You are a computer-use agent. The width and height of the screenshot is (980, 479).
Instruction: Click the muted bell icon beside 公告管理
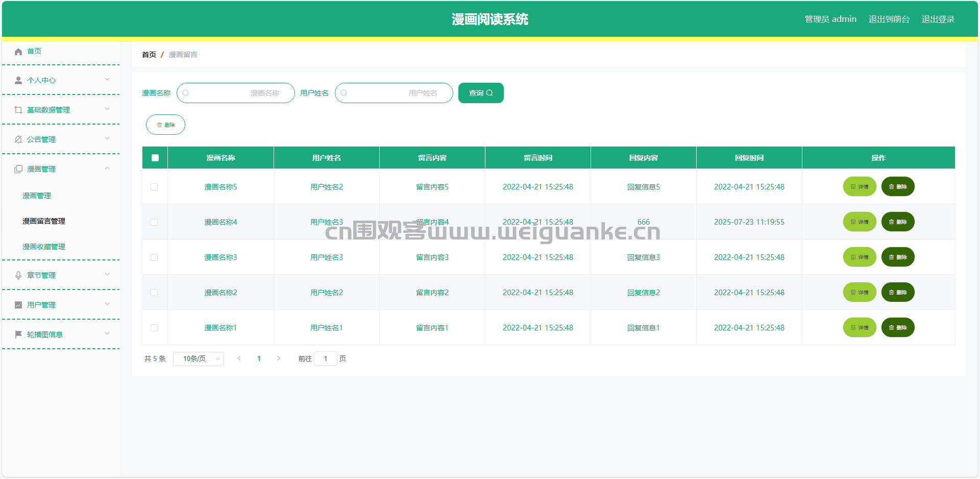tap(18, 140)
